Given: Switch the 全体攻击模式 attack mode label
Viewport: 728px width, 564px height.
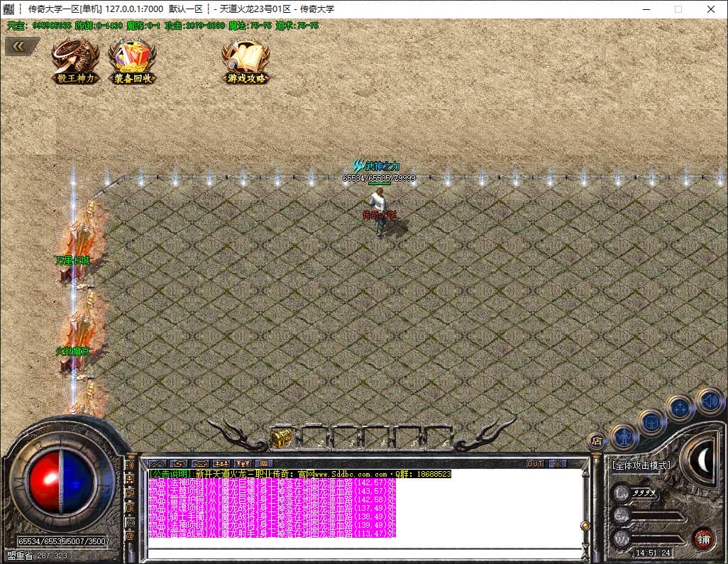Looking at the screenshot, I should [641, 465].
